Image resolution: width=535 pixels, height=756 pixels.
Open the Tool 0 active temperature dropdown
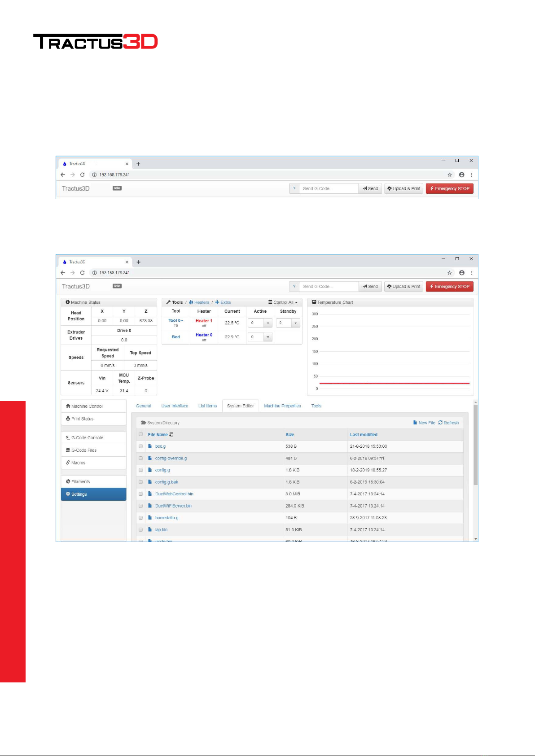tap(268, 323)
